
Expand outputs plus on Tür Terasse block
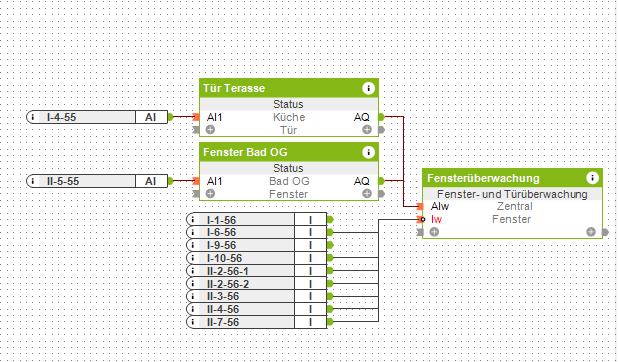click(x=367, y=129)
